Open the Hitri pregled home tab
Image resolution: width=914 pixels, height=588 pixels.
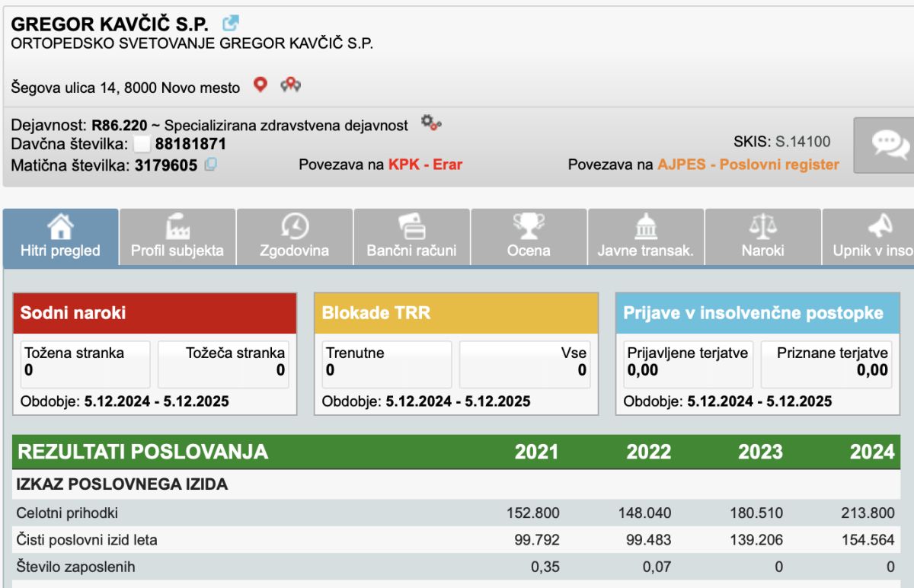(x=61, y=237)
